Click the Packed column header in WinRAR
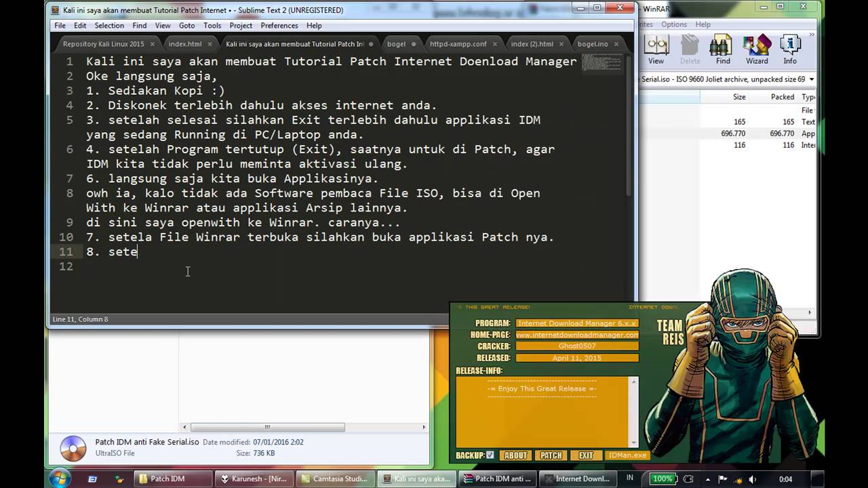Screen dimensions: 868x488 tap(773, 97)
